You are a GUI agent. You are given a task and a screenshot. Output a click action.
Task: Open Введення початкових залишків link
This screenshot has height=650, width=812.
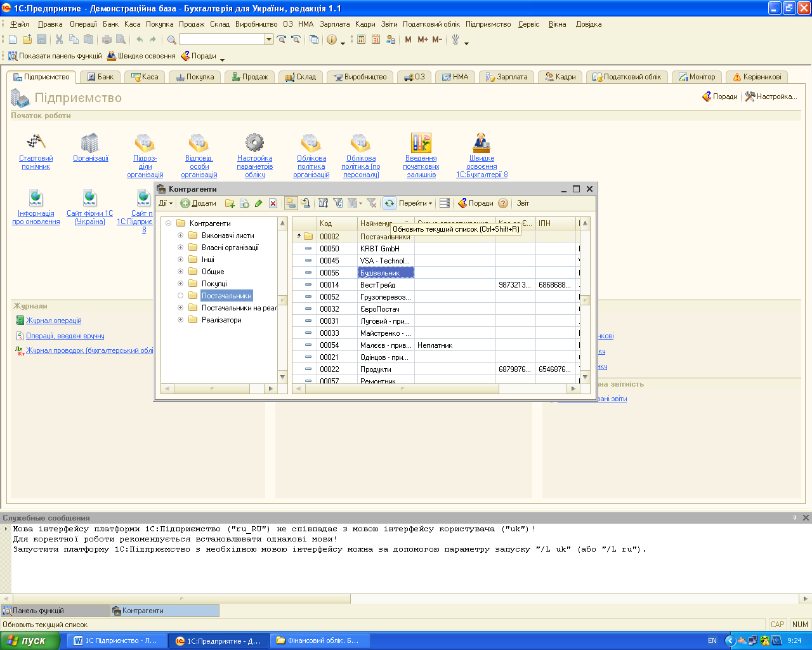421,166
